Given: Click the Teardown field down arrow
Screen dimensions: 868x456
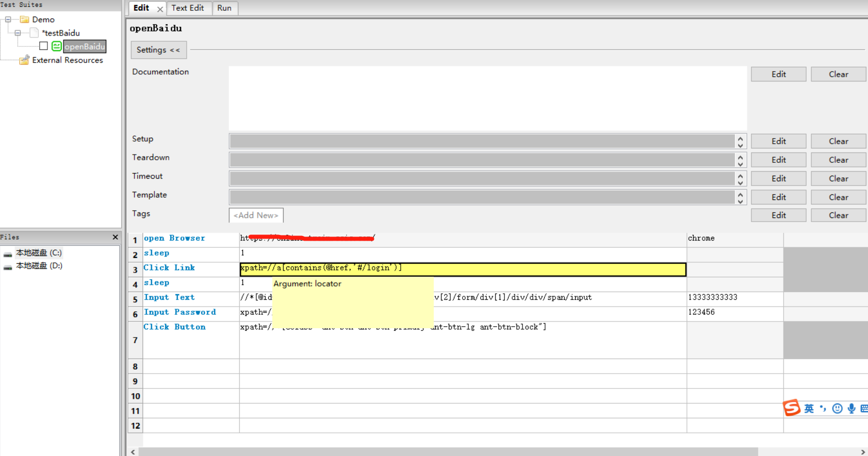Looking at the screenshot, I should click(x=740, y=164).
